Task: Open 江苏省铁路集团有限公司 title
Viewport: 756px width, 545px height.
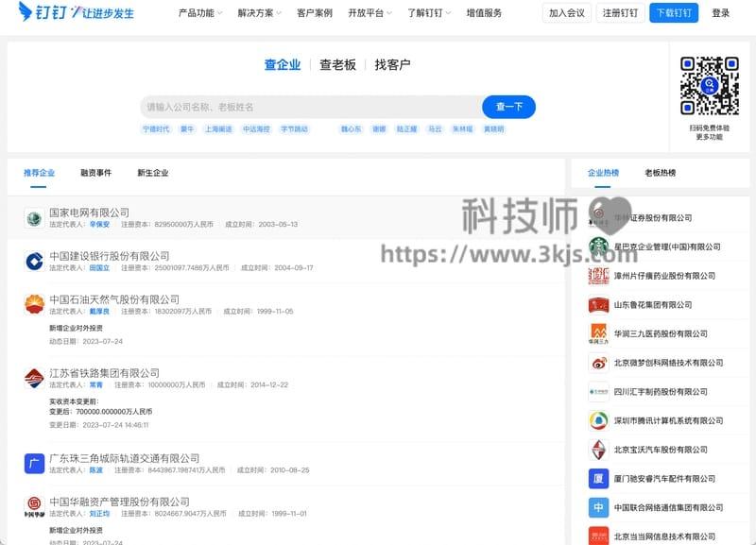Action: click(104, 373)
